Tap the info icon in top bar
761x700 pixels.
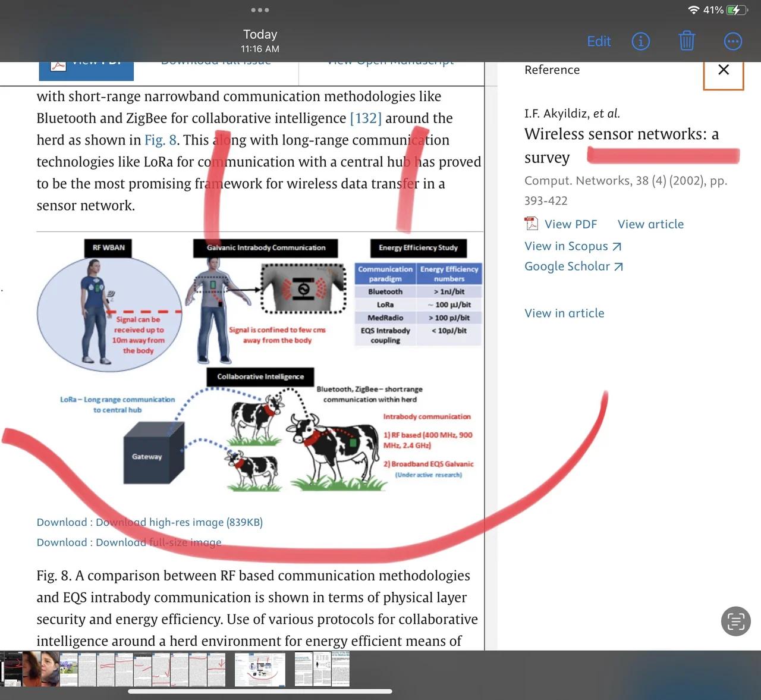tap(640, 41)
